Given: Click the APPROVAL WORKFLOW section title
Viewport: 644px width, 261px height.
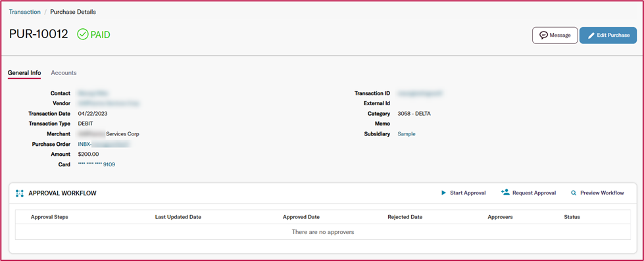Looking at the screenshot, I should pos(62,193).
